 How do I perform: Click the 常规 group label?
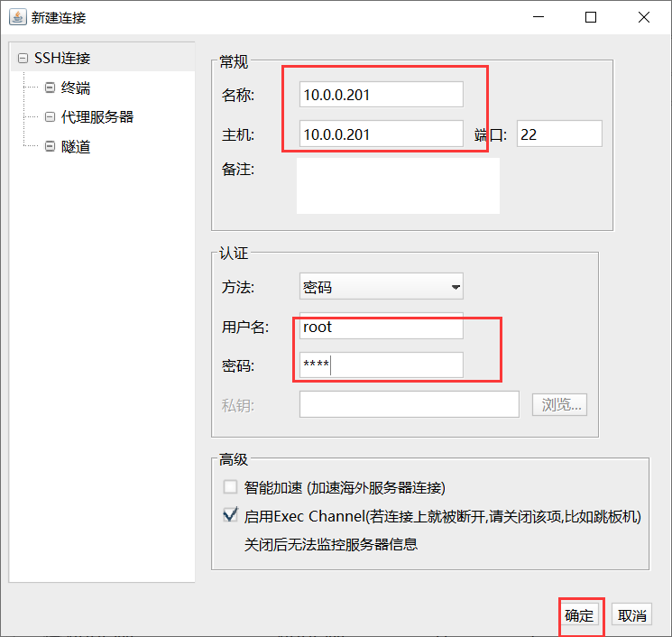click(x=234, y=61)
